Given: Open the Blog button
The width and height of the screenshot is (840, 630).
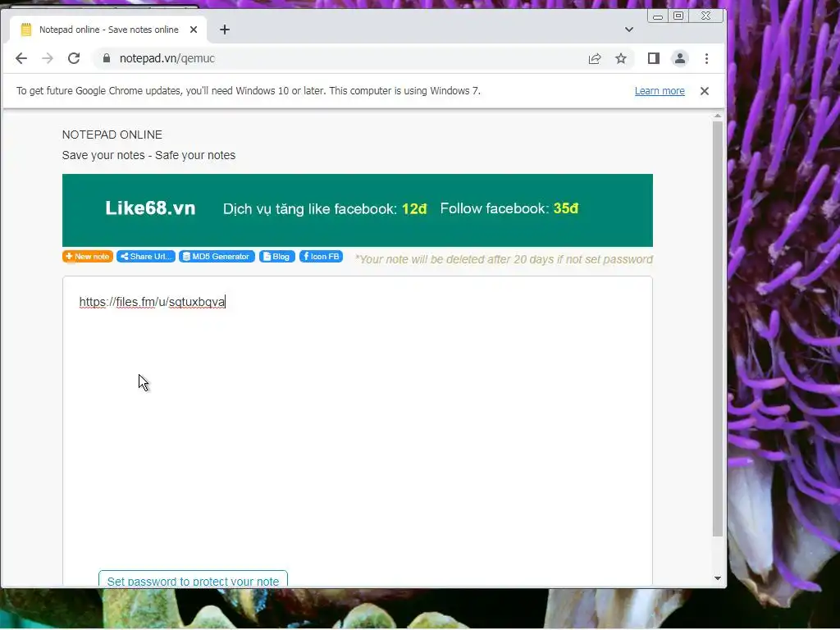Looking at the screenshot, I should 277,257.
